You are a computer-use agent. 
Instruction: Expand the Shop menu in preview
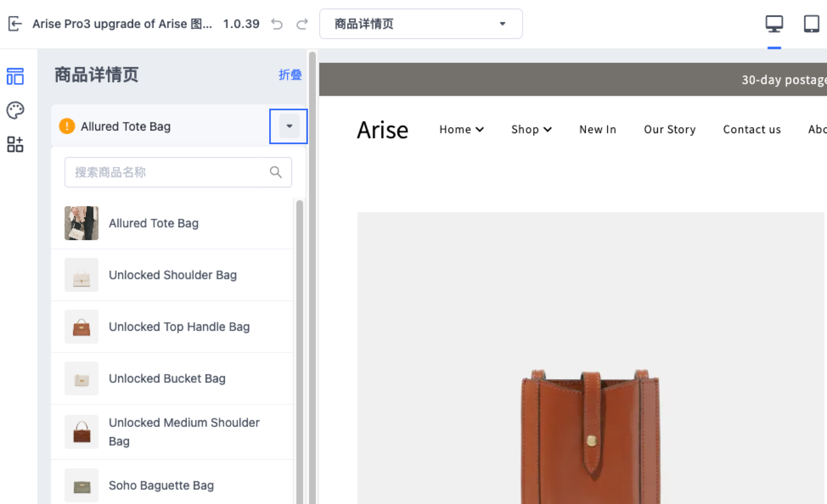531,129
